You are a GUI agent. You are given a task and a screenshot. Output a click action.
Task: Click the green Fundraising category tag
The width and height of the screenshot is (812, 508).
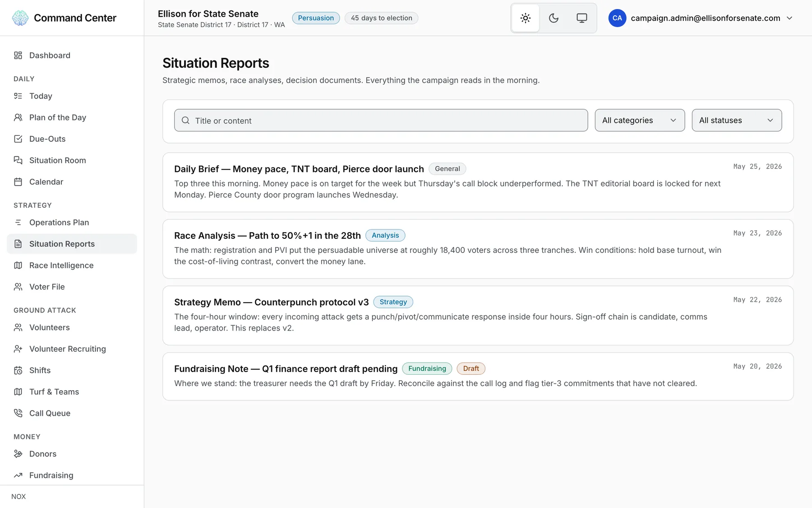click(x=427, y=368)
